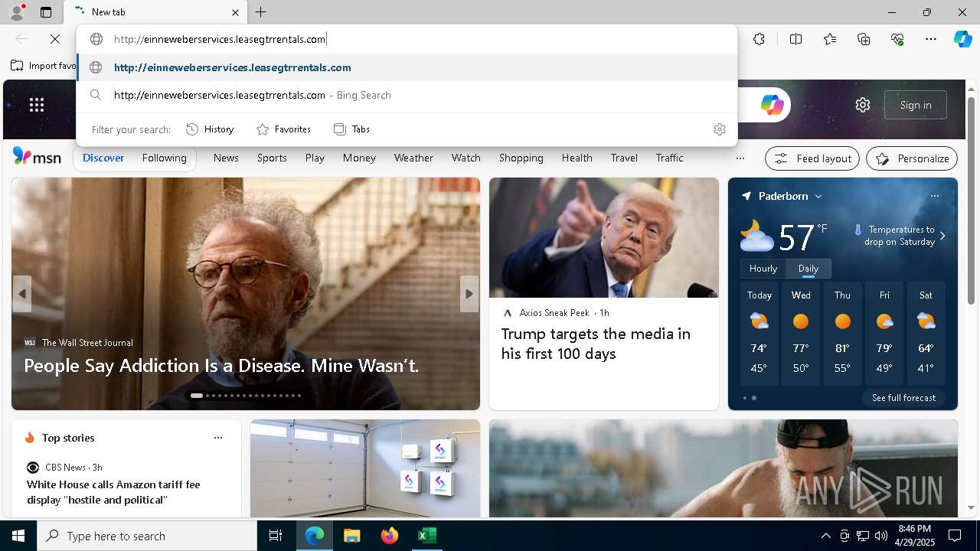Expand Paderborn location dropdown

tap(818, 197)
